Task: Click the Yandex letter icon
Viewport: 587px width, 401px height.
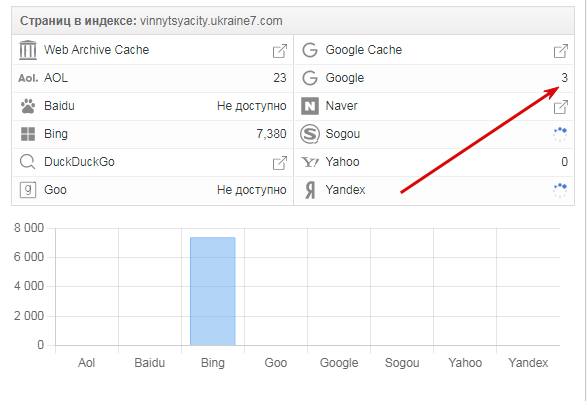Action: [x=310, y=190]
